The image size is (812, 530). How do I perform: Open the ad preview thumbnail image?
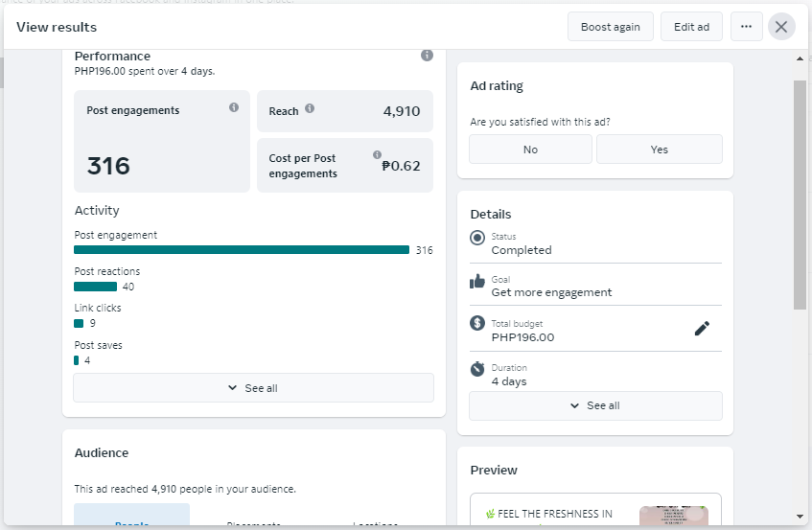click(674, 516)
